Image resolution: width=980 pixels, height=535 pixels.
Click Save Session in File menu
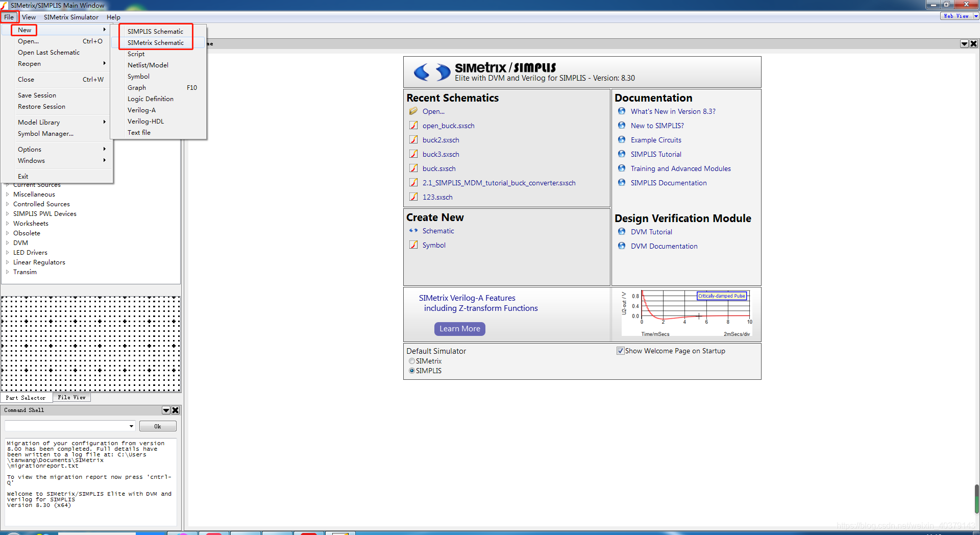pyautogui.click(x=37, y=95)
